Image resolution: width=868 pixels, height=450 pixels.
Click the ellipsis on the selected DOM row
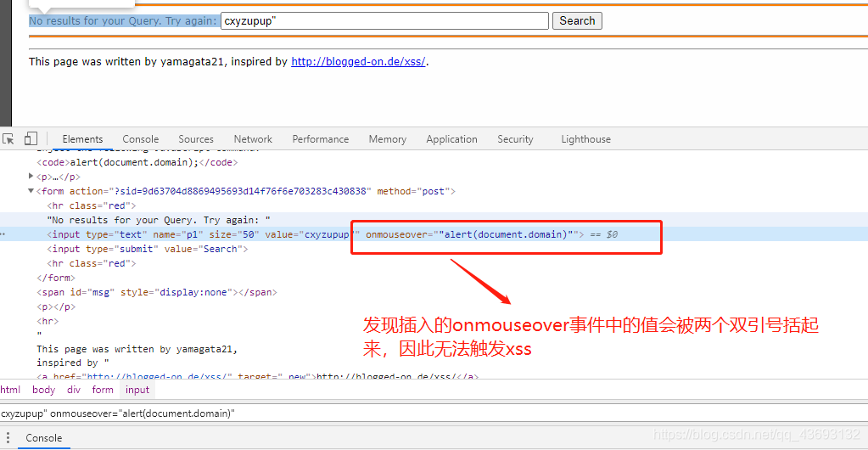[x=3, y=234]
